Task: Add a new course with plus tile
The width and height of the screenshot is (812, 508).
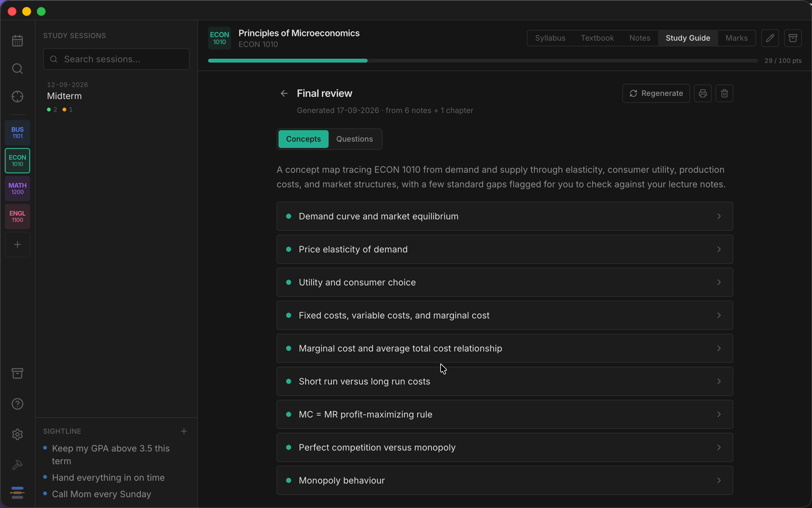Action: tap(17, 244)
